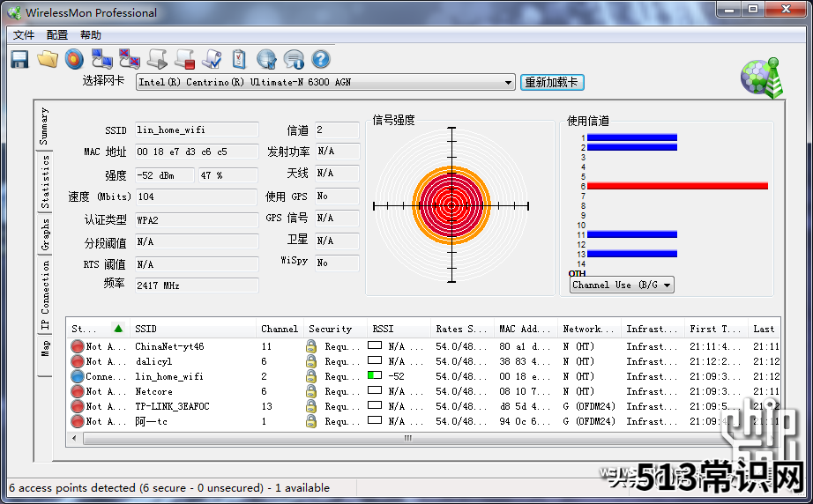Screen dimensions: 813x504
Task: Click the red status icon for TP-LINK_3EAF0C
Action: coord(78,406)
